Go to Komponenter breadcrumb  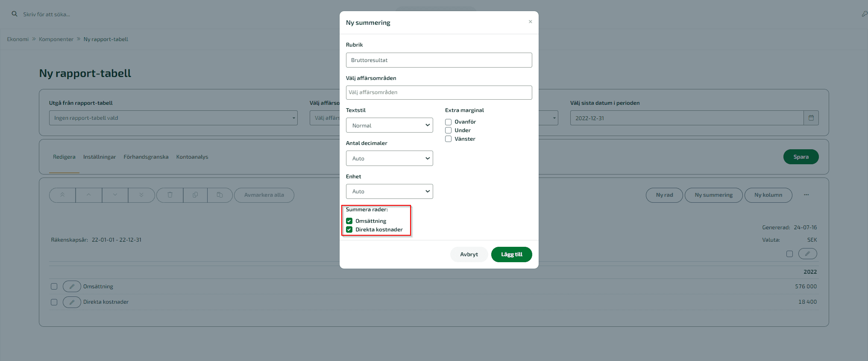56,39
